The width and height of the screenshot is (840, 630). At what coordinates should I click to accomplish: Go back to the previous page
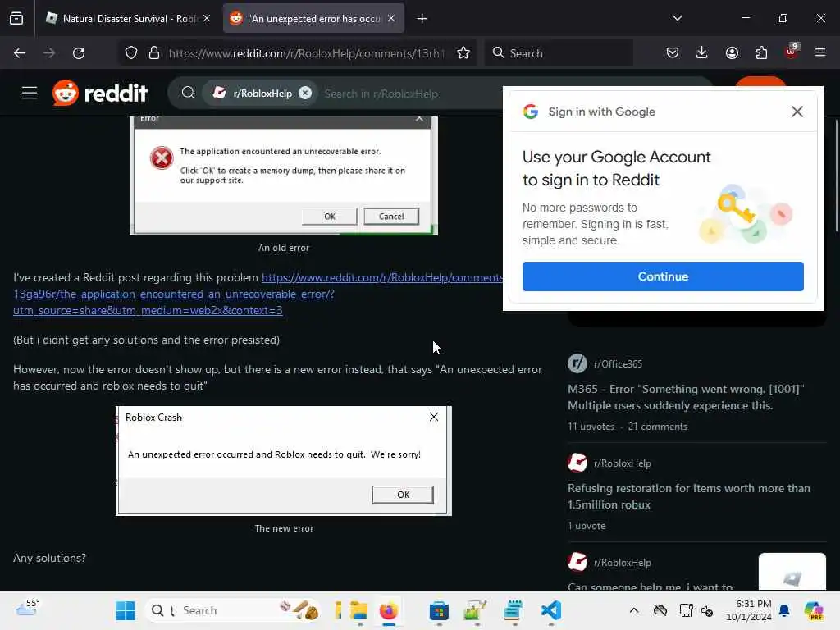click(x=20, y=53)
